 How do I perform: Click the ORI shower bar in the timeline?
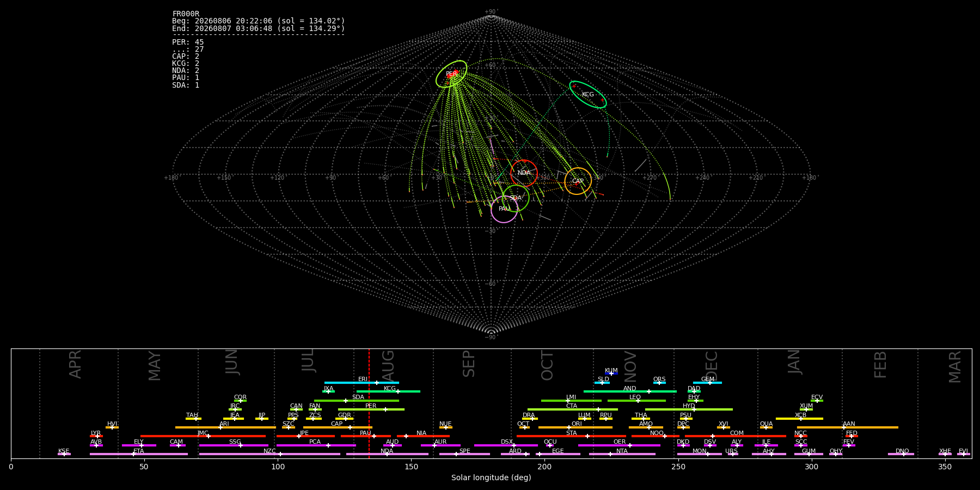click(x=575, y=427)
